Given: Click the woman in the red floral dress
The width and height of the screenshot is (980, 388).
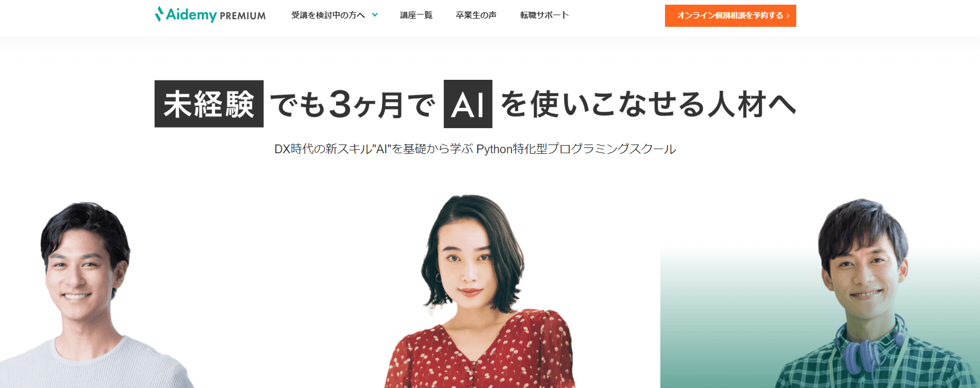Looking at the screenshot, I should [x=478, y=291].
